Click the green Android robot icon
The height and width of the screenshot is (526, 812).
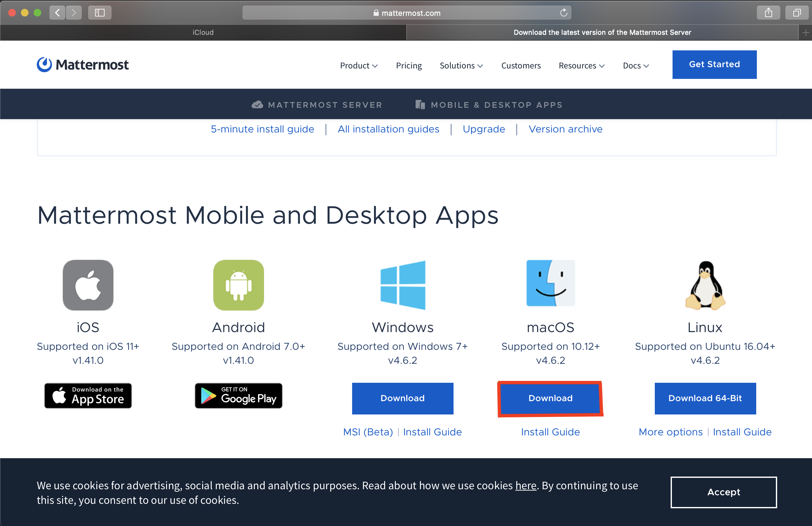tap(238, 285)
